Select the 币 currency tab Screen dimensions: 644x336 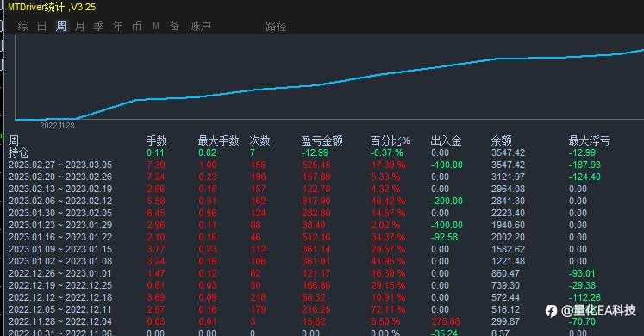[x=137, y=27]
